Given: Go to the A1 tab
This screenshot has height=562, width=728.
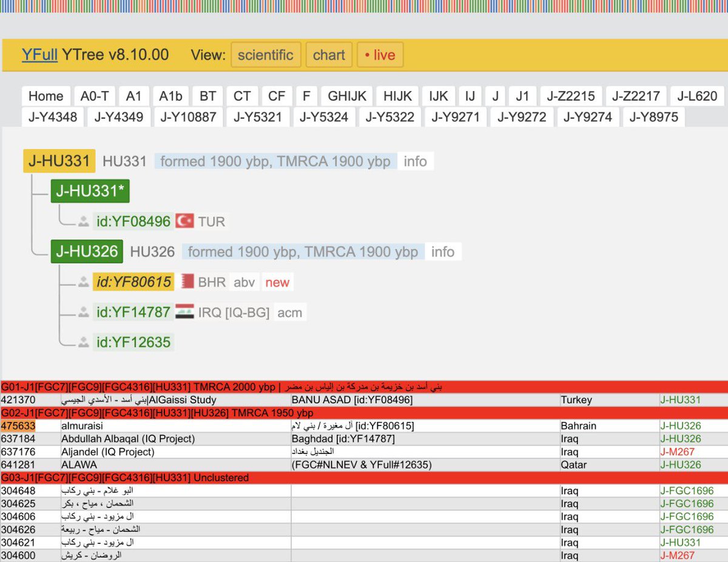Looking at the screenshot, I should [x=133, y=96].
